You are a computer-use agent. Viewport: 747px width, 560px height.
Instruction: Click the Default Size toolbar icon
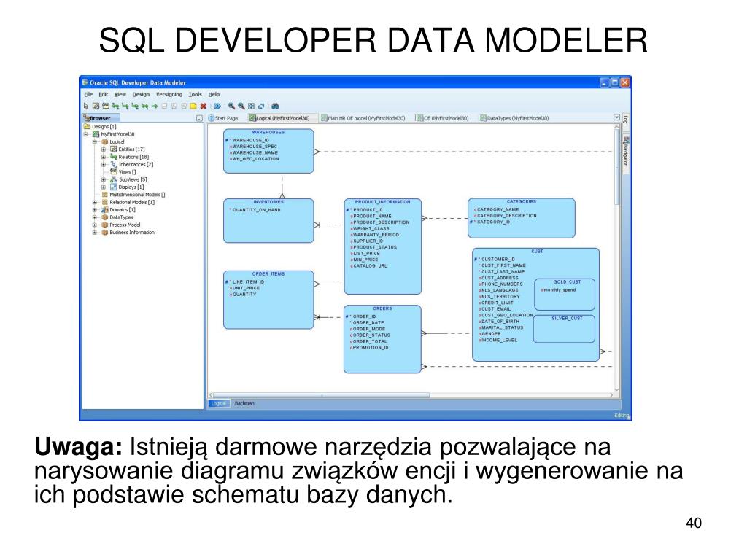pyautogui.click(x=261, y=106)
